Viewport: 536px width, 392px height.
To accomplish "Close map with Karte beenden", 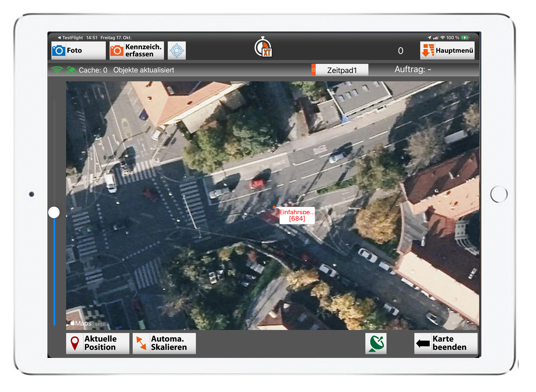I will click(x=445, y=343).
